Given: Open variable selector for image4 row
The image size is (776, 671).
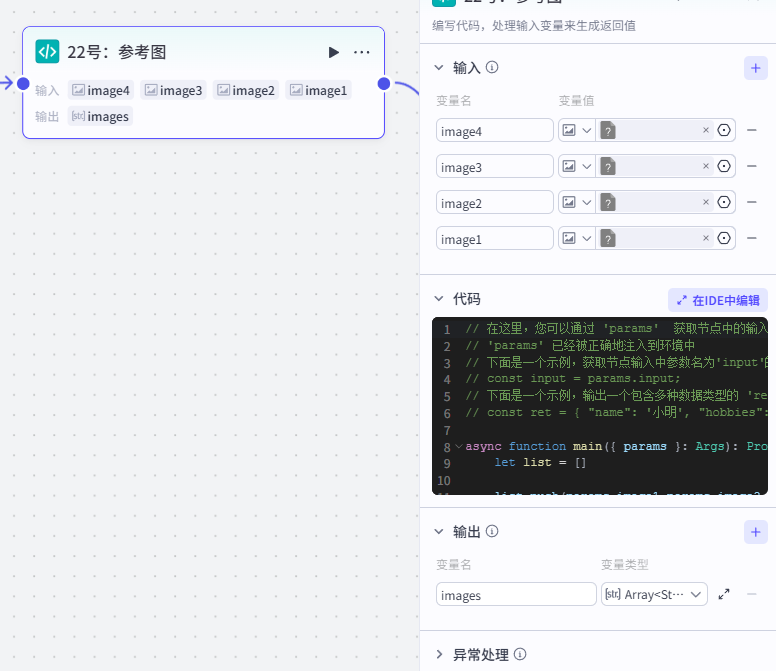Looking at the screenshot, I should 724,130.
